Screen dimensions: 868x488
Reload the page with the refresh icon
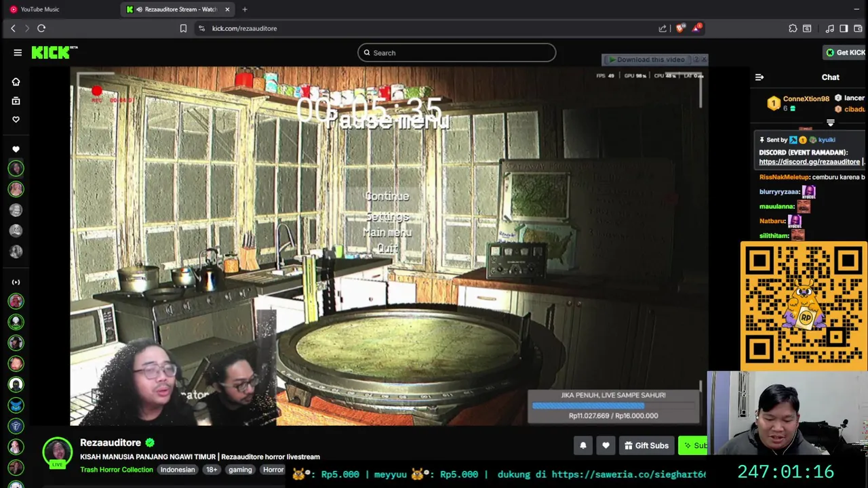coord(41,28)
